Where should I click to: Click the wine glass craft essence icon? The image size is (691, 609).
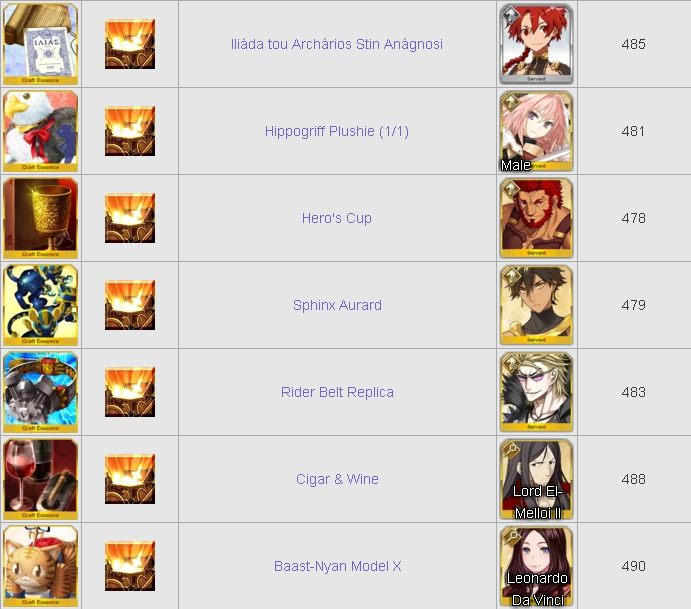point(41,479)
